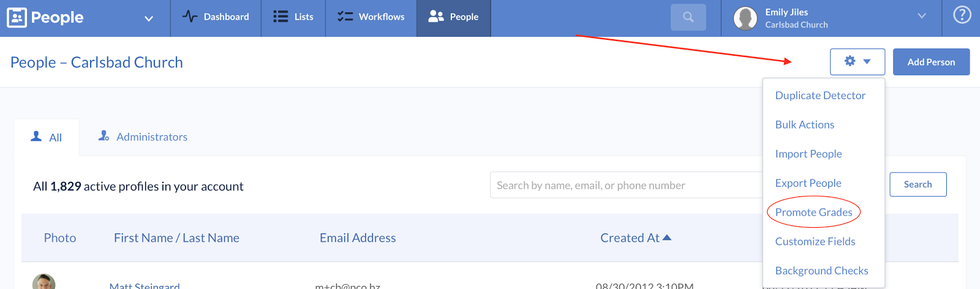
Task: Open the help question mark icon
Action: point(962,15)
